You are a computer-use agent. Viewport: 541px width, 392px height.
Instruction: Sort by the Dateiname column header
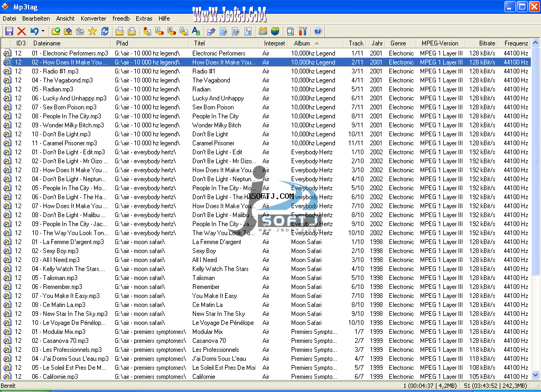70,43
